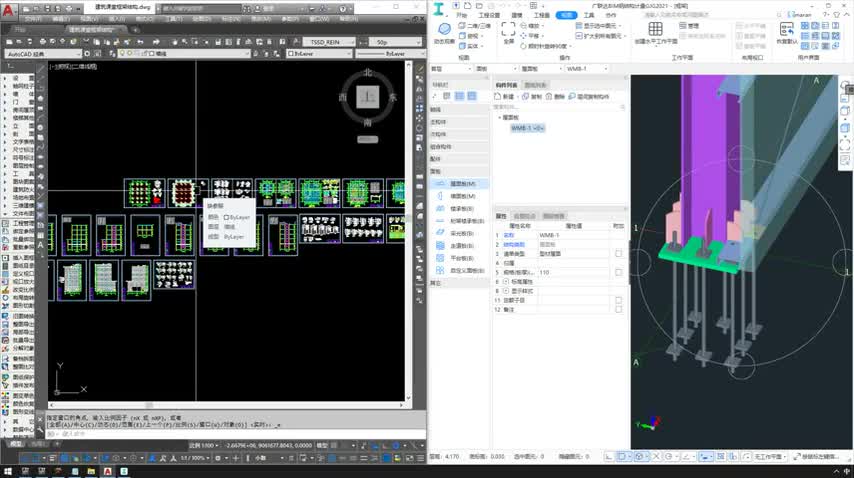854x478 pixels.
Task: Click the Glodon application logo
Action: pos(438,8)
